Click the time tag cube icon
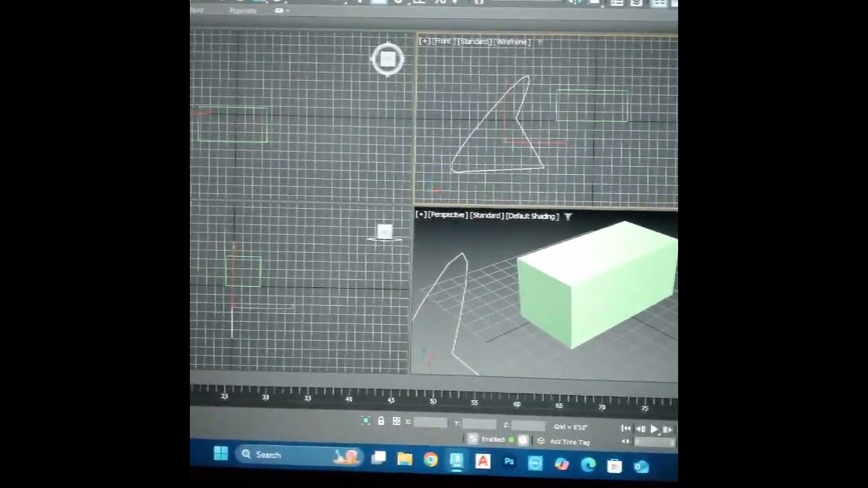The image size is (868, 488). pyautogui.click(x=540, y=441)
